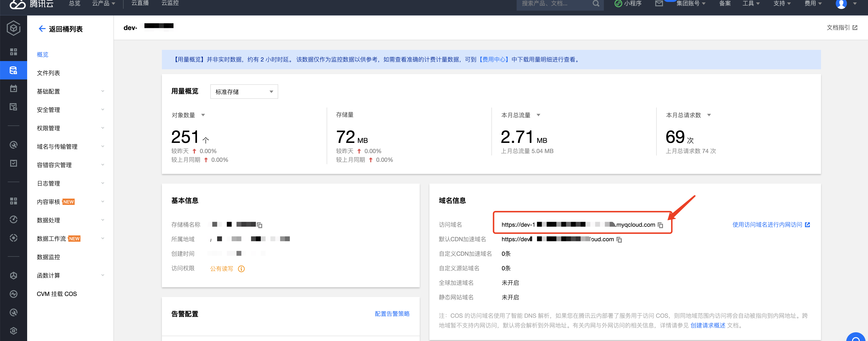Click the top search magnifier icon
The image size is (868, 341).
pos(596,3)
